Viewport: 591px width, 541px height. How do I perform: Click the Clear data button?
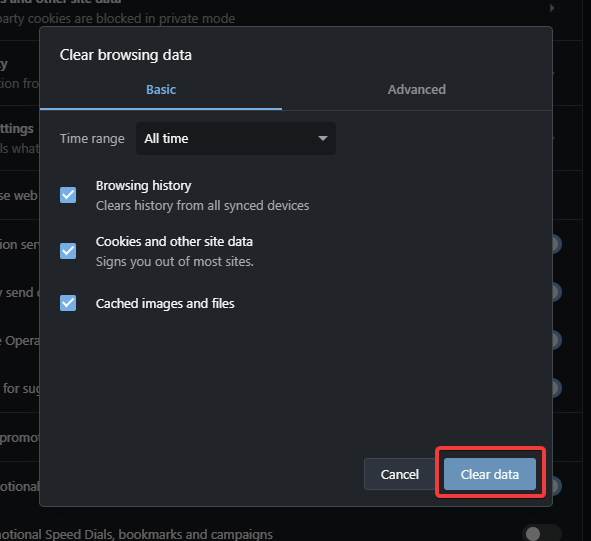490,474
